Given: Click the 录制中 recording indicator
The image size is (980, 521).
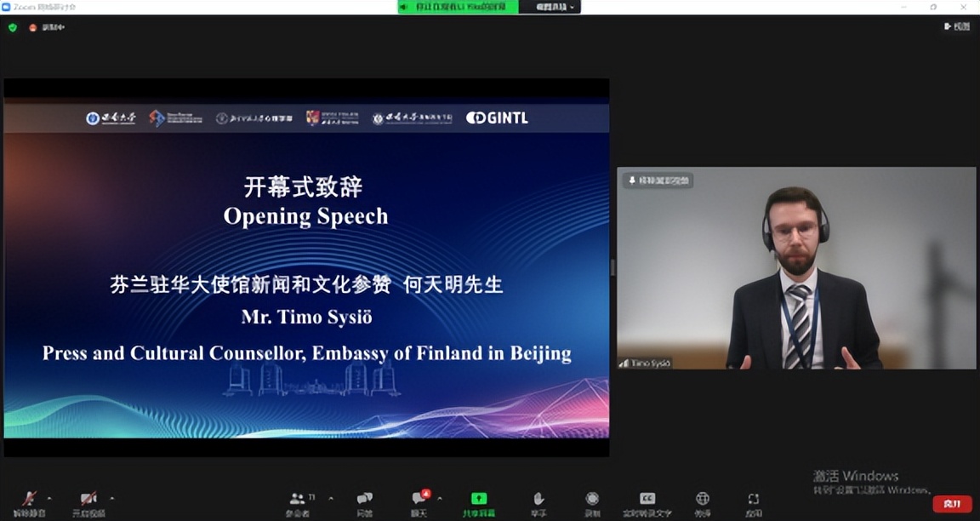Looking at the screenshot, I should tap(44, 26).
